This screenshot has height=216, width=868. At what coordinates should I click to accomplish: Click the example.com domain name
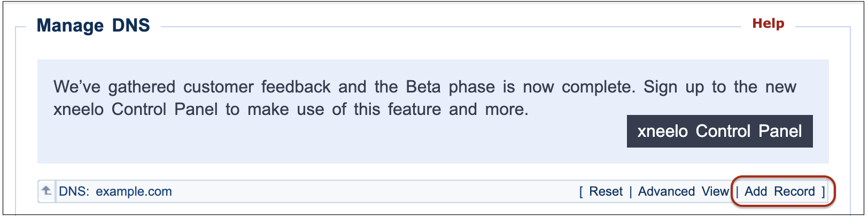[134, 191]
